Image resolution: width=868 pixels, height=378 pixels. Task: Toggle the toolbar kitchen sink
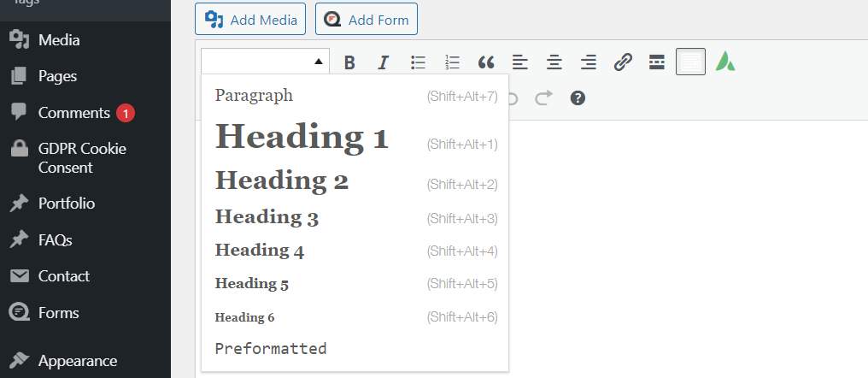[x=691, y=62]
